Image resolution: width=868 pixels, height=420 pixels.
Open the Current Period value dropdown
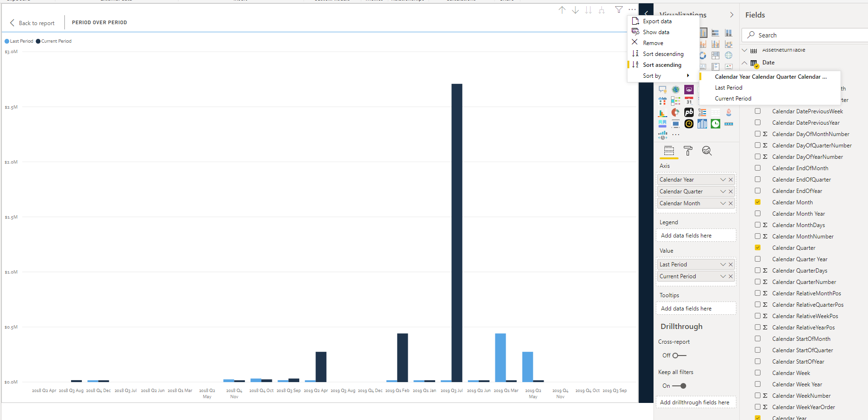tap(723, 276)
